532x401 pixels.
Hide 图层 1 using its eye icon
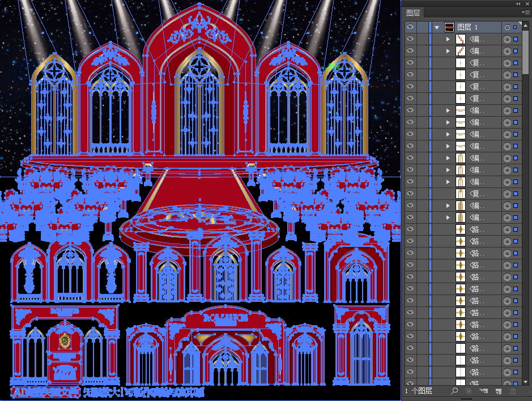coord(410,27)
